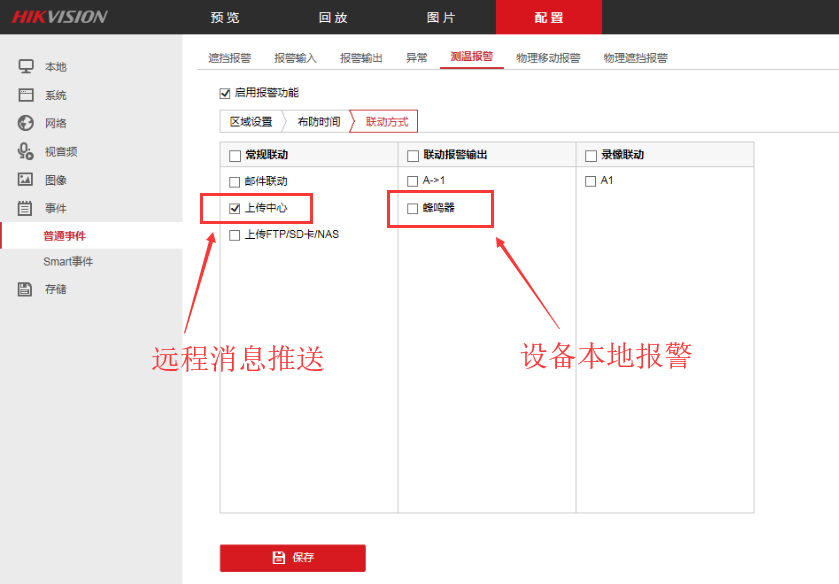The height and width of the screenshot is (584, 839).
Task: Disable the 启用报警功能 checkbox
Action: click(x=225, y=93)
